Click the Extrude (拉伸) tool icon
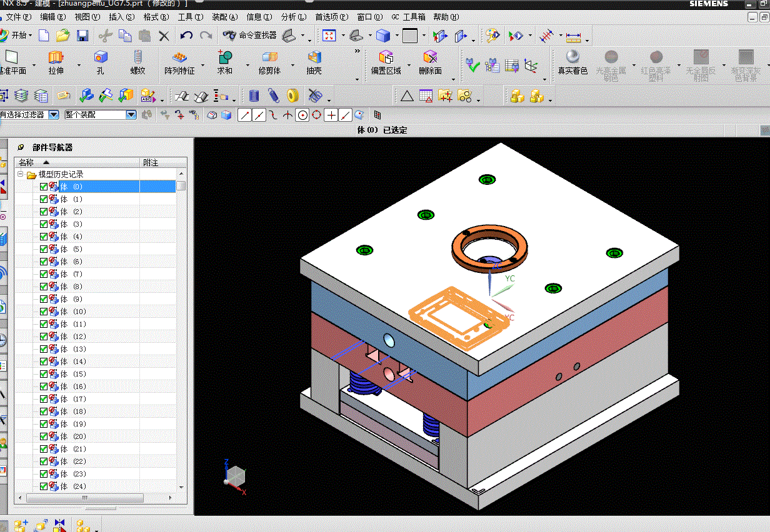 point(56,57)
